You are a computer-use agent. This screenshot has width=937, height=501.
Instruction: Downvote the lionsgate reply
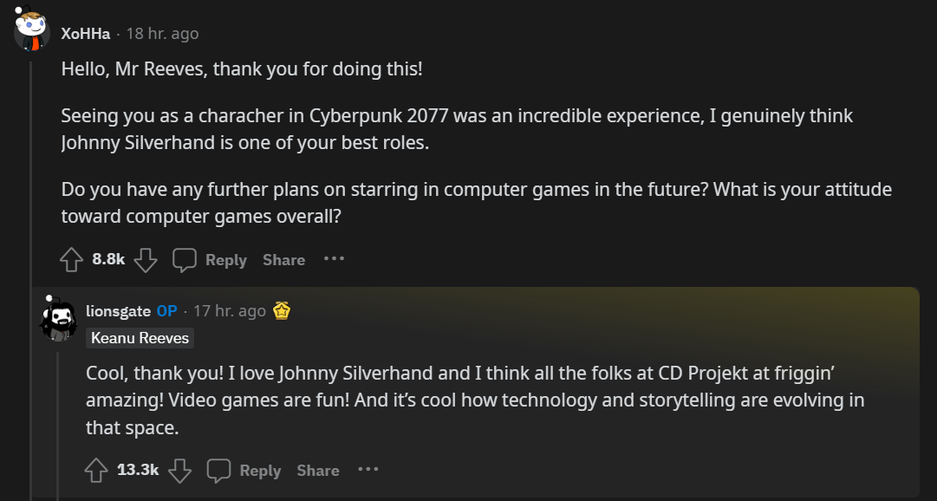point(180,470)
